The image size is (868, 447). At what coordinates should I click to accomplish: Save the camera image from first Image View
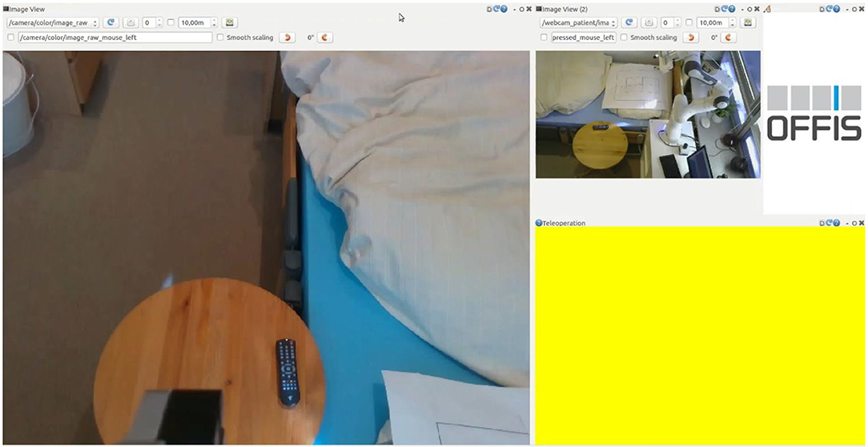229,22
